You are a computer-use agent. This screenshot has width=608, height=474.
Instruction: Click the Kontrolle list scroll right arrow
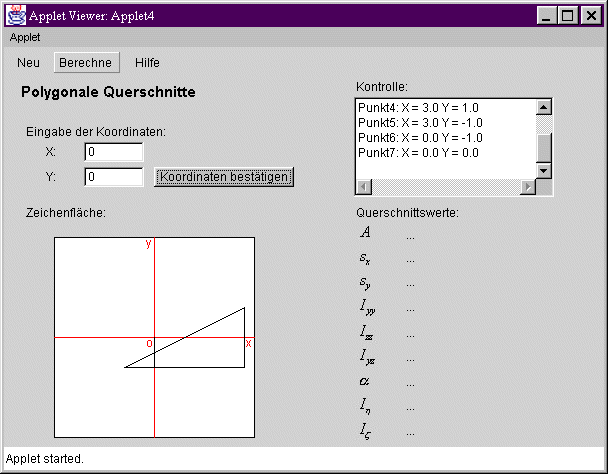[x=527, y=188]
